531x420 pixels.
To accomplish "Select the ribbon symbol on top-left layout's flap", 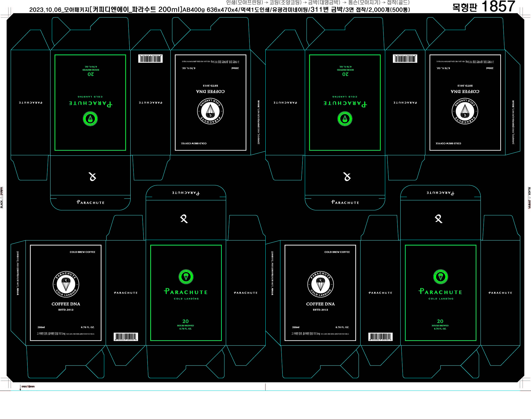I will [92, 177].
